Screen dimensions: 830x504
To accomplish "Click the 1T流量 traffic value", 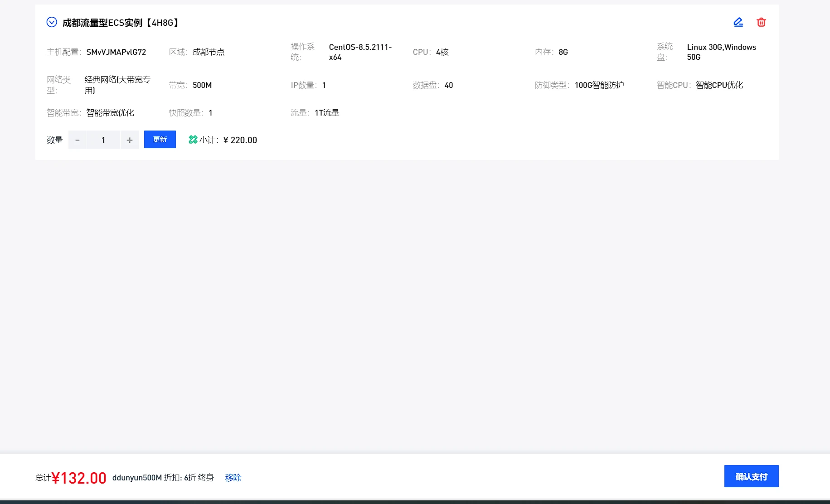I will coord(327,113).
